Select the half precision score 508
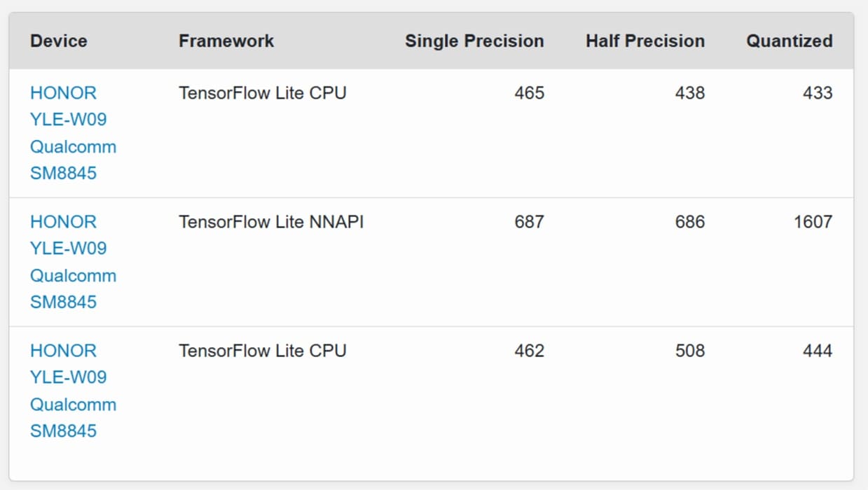Image resolution: width=868 pixels, height=490 pixels. coord(689,351)
